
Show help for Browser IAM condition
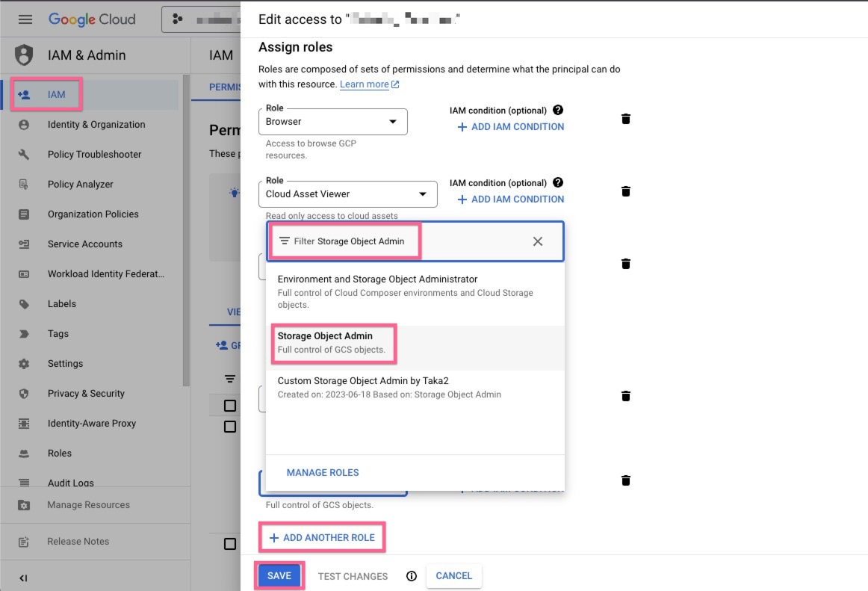point(558,111)
